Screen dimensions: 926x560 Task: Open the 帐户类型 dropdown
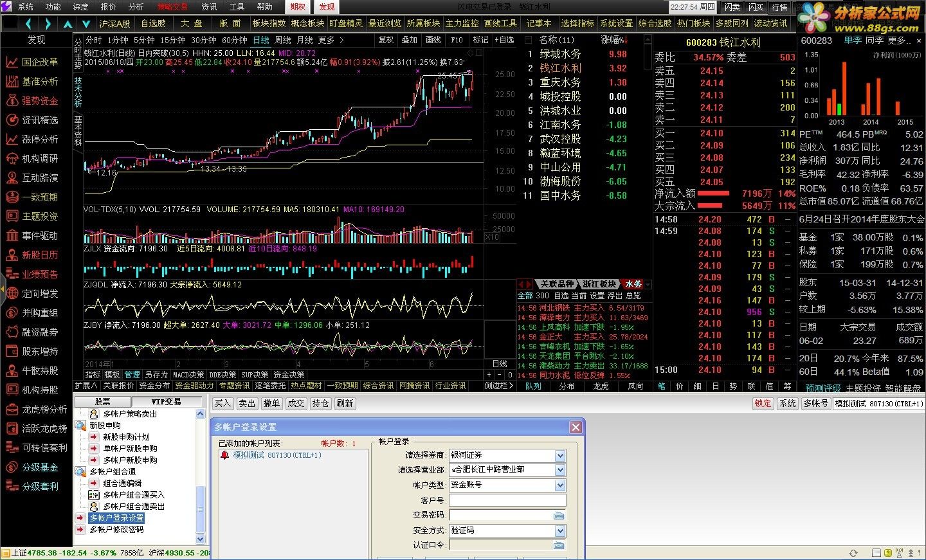tap(560, 485)
